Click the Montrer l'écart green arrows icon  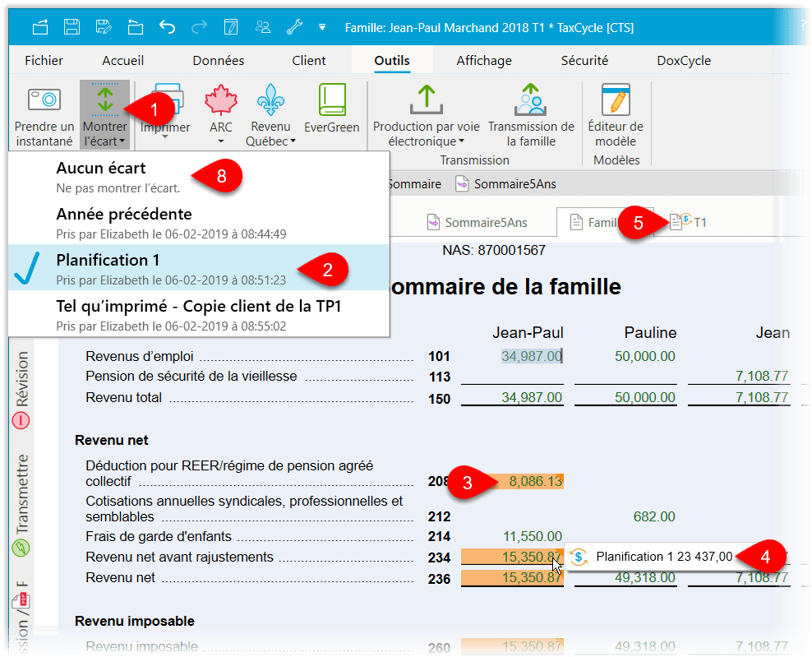point(105,100)
